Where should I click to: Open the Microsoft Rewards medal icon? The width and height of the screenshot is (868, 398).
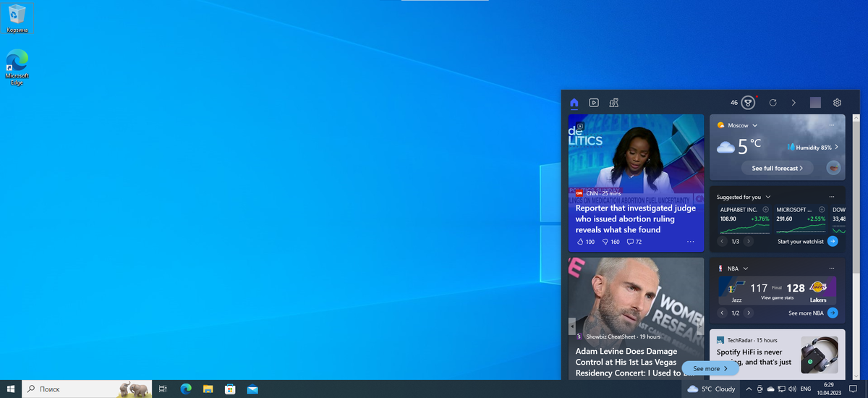tap(748, 103)
